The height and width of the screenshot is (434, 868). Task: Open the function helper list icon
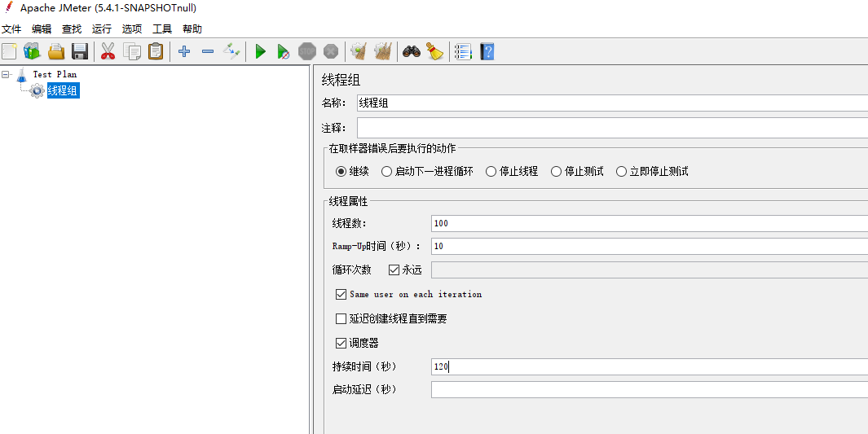463,52
